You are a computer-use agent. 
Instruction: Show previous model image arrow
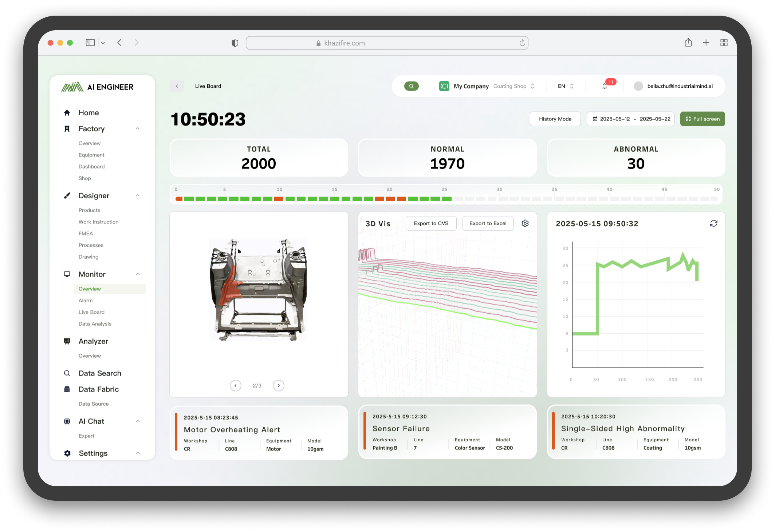[x=236, y=385]
